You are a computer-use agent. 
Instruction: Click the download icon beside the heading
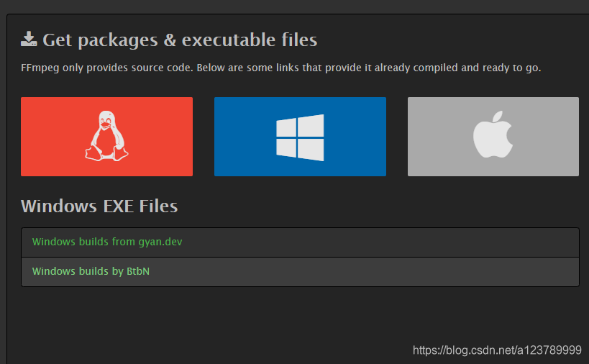29,40
